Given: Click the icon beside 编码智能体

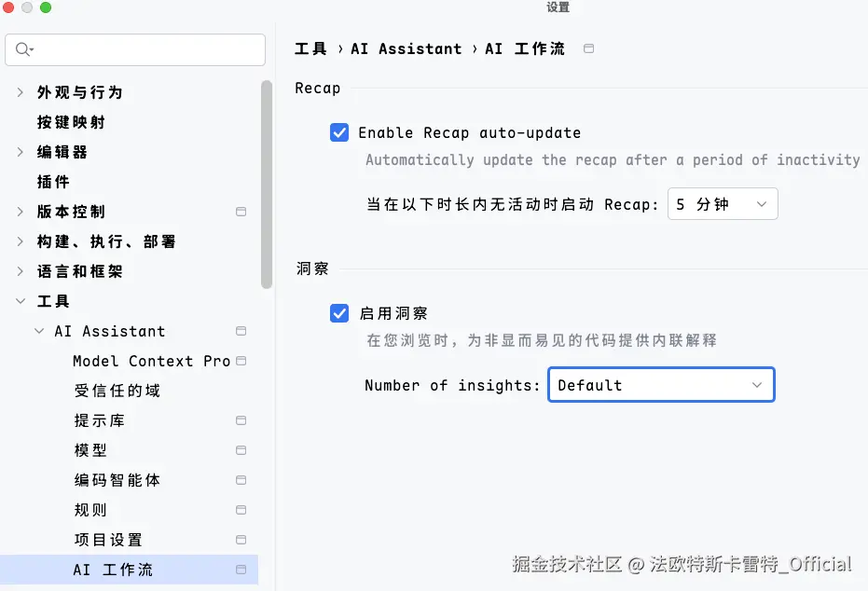Looking at the screenshot, I should (x=241, y=480).
